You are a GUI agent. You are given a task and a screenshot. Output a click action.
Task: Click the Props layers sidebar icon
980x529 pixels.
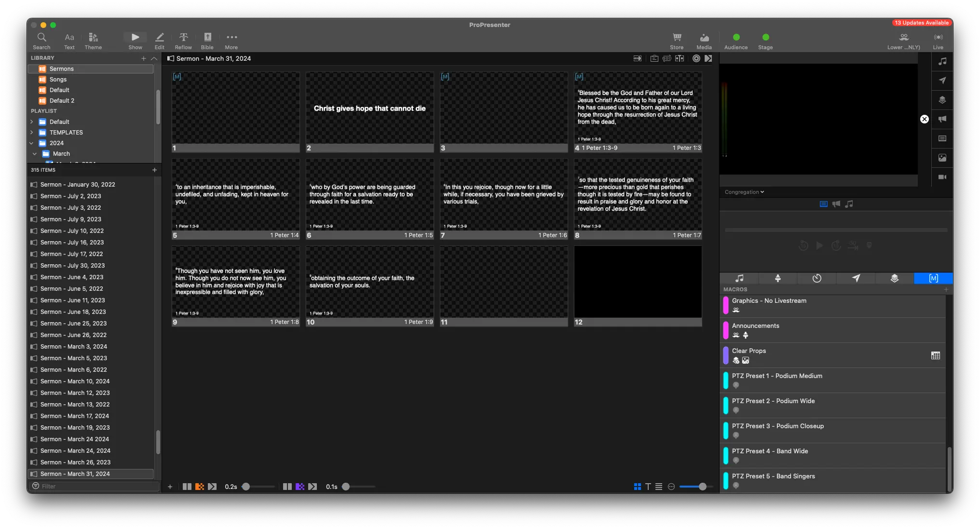click(x=942, y=100)
